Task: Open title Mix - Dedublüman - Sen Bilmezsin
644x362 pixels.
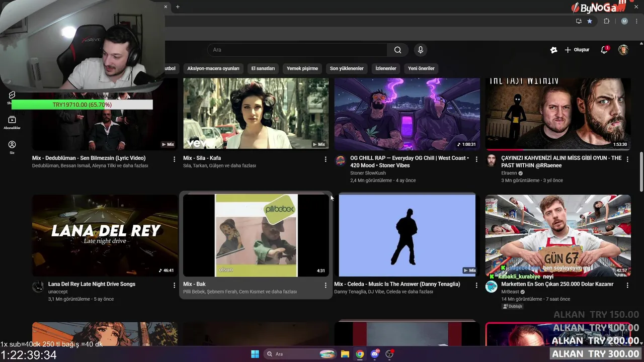Action: click(89, 158)
